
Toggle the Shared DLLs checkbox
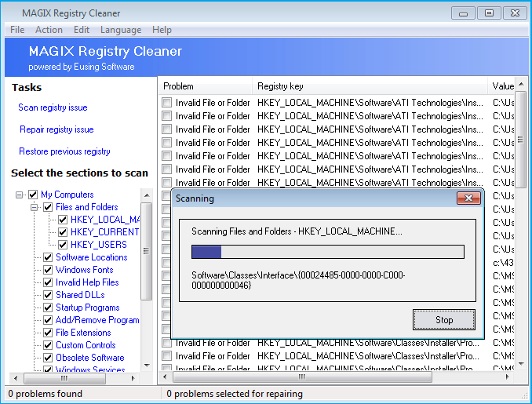[x=48, y=295]
